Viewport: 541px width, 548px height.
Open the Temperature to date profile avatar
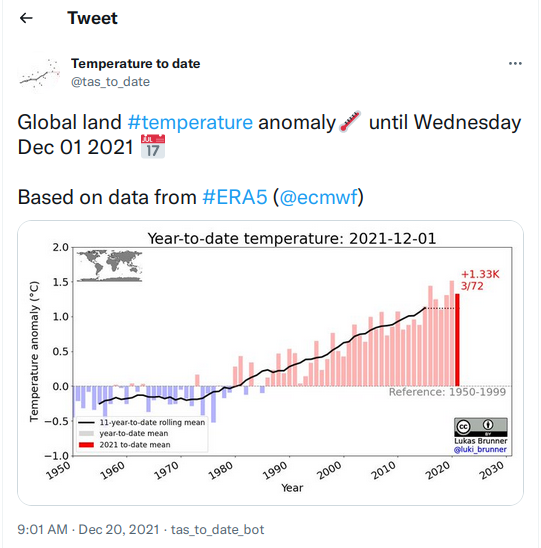(39, 72)
